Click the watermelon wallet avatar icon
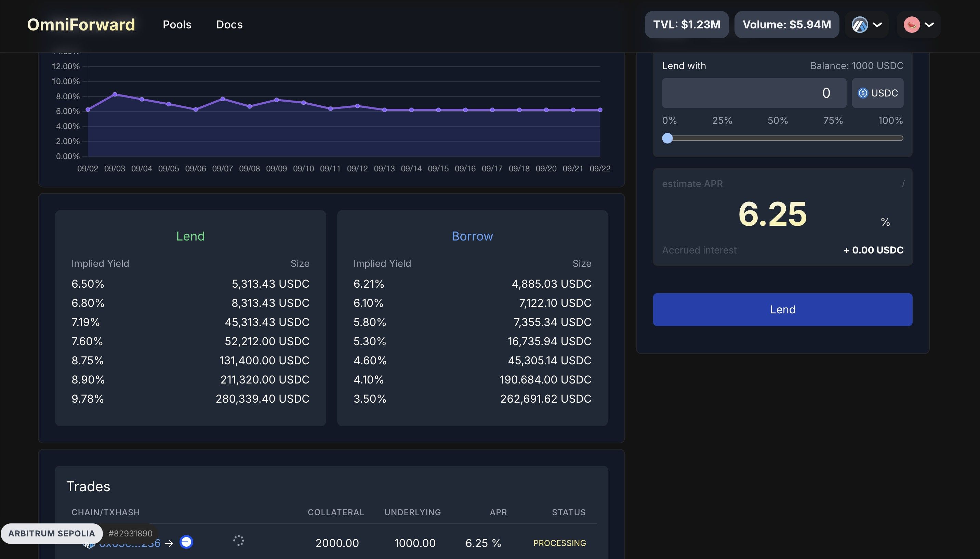980x559 pixels. tap(912, 25)
